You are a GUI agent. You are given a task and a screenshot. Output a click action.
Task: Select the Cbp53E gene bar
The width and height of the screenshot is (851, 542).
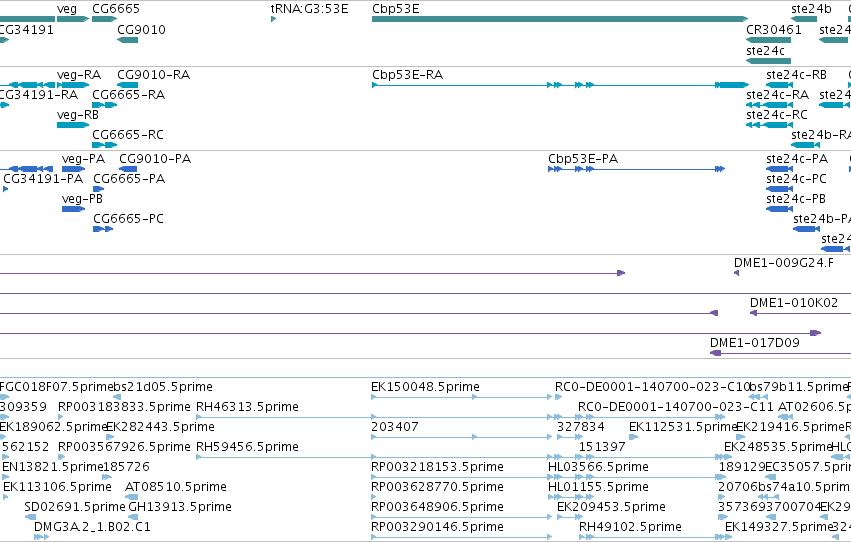(x=560, y=19)
